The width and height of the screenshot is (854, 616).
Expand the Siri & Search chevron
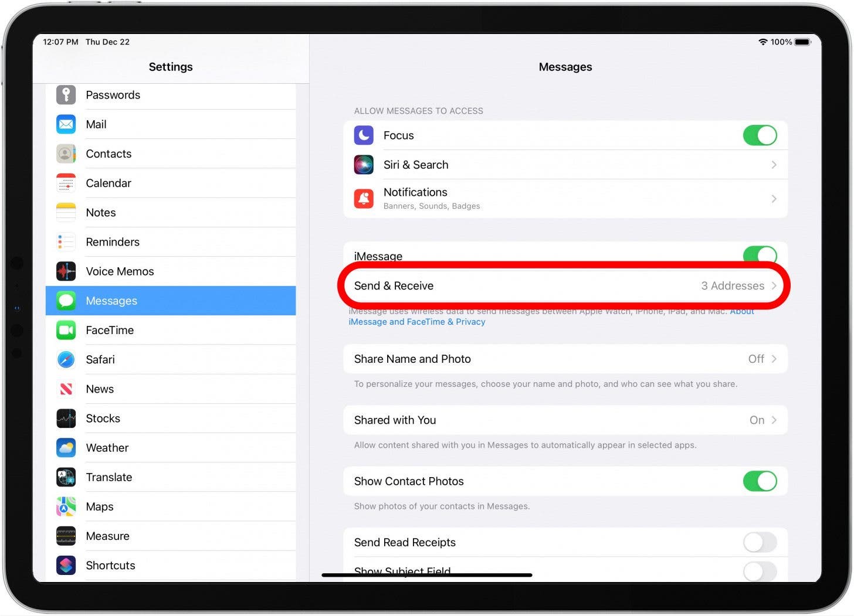tap(774, 165)
